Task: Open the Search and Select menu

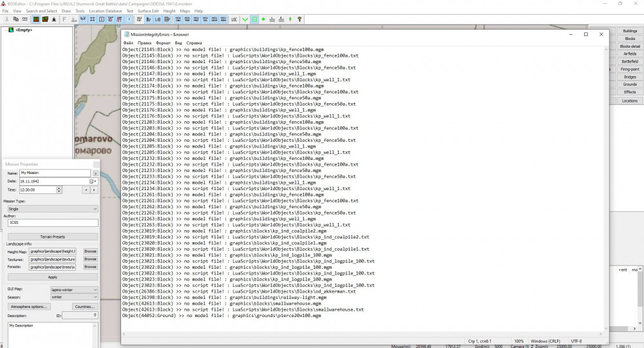Action: [41, 11]
